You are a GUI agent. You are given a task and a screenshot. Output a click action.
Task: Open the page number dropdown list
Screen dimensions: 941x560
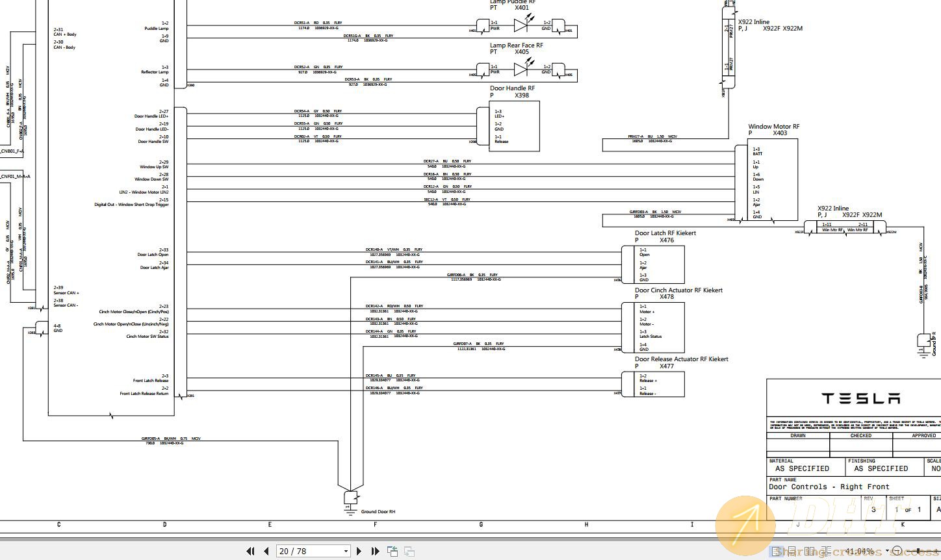tap(346, 551)
